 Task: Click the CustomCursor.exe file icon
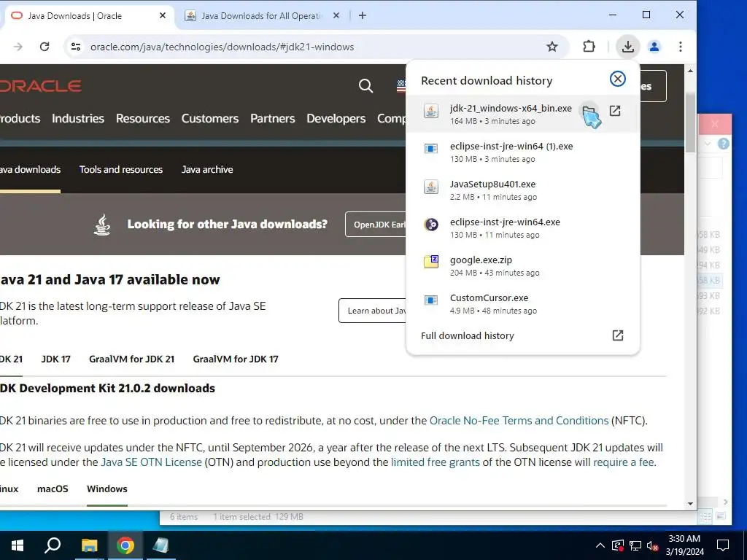(431, 300)
